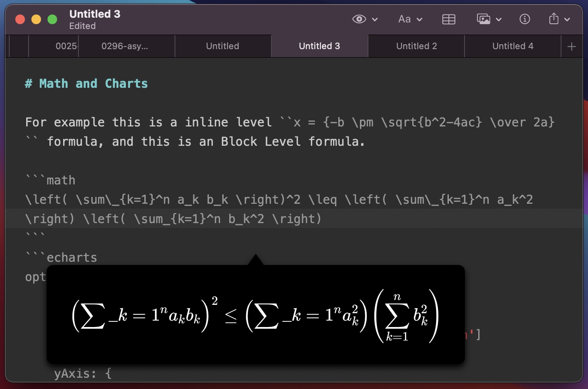Switch to the Untitled tab
This screenshot has height=389, width=588.
tap(223, 46)
